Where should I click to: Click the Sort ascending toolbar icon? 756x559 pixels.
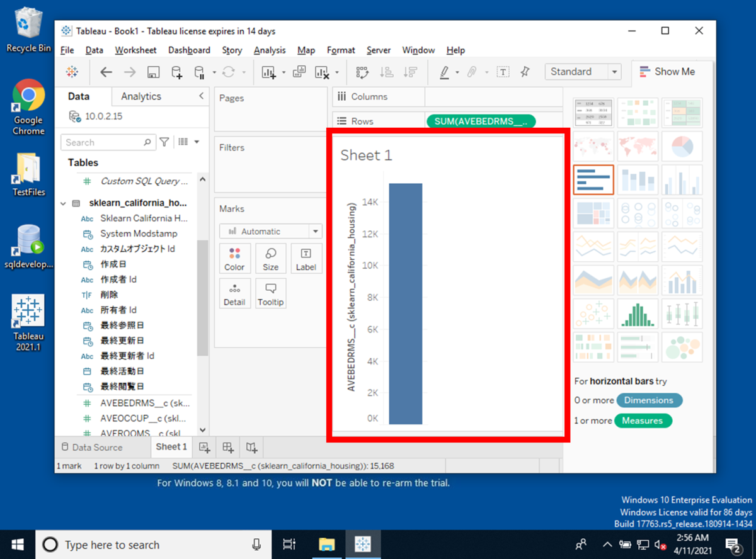coord(386,72)
